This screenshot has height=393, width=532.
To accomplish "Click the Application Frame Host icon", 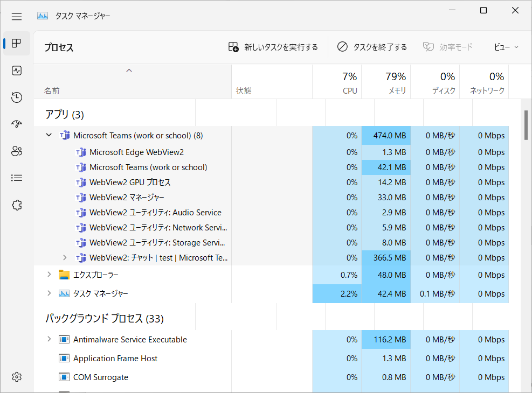I will tap(64, 359).
